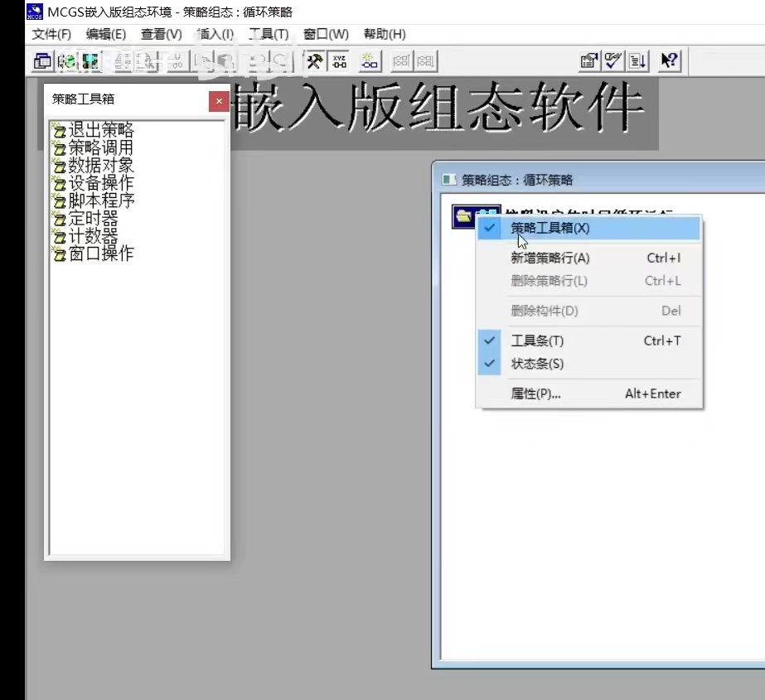765x700 pixels.
Task: Click the checkmark verify icon in toolbar
Action: tap(612, 61)
